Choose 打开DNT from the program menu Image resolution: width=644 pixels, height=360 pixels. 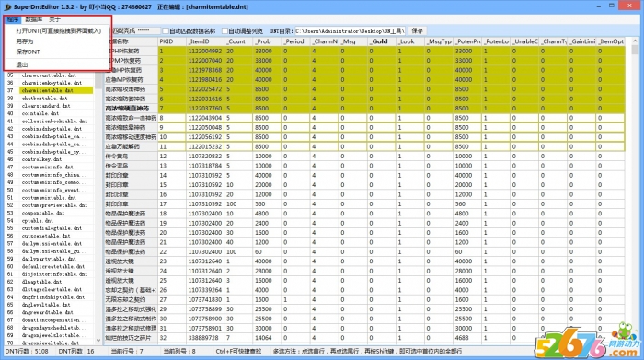point(58,30)
